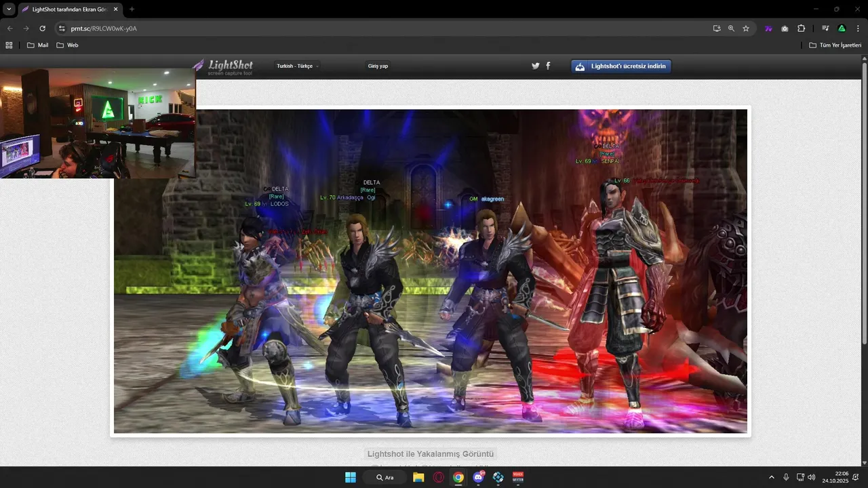Open the Web bookmark folder

coord(67,45)
